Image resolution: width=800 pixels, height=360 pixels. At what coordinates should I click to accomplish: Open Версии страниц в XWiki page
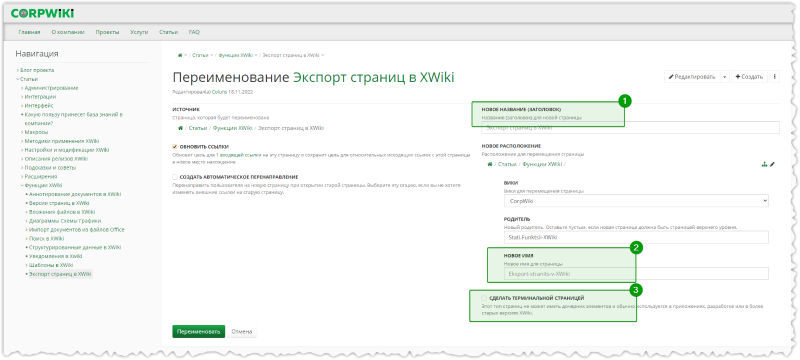point(59,203)
